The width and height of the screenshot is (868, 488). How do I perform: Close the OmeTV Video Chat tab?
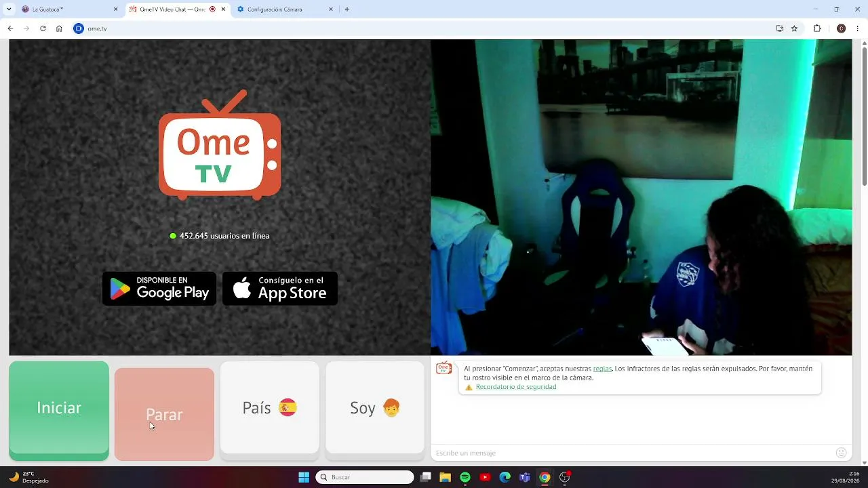click(223, 9)
